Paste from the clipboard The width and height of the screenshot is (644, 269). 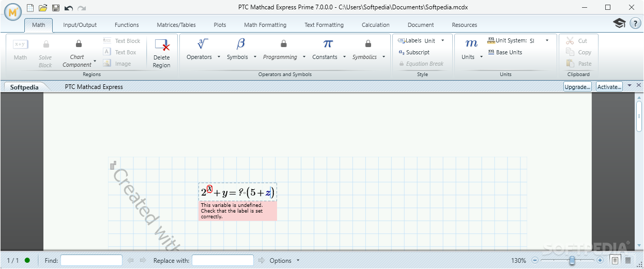point(579,64)
